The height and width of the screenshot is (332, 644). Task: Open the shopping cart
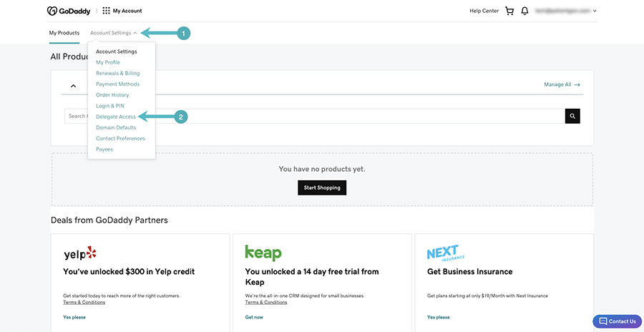coord(509,11)
